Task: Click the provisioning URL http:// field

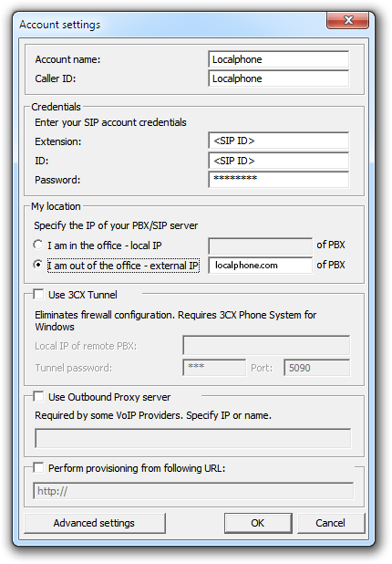Action: click(x=193, y=491)
